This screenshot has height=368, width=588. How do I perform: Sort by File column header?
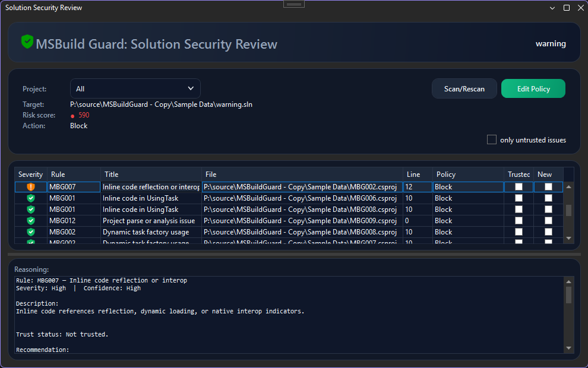pos(302,175)
